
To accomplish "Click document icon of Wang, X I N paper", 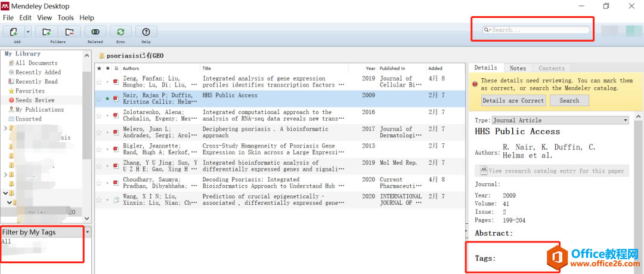I will pos(116,200).
